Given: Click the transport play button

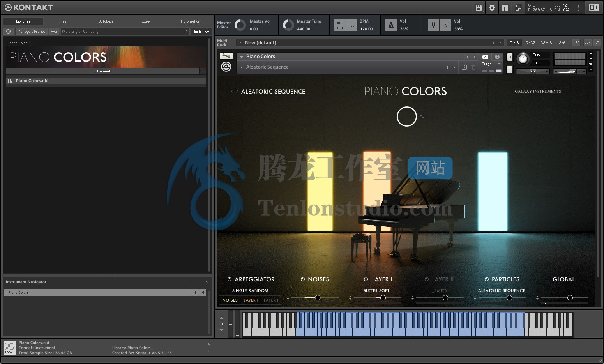Looking at the screenshot, I should (x=343, y=28).
